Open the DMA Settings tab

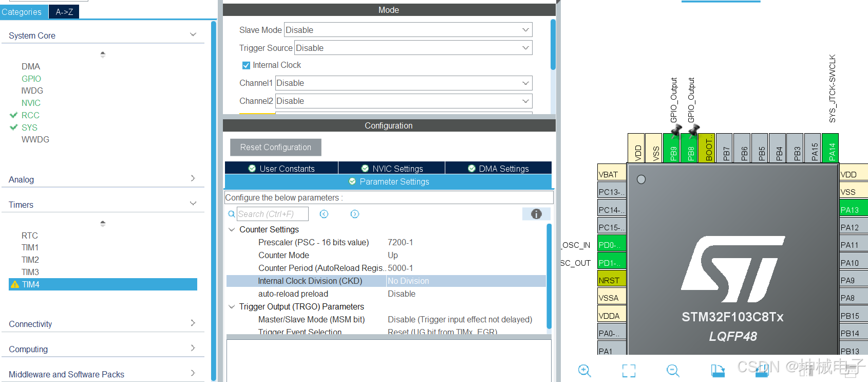(x=499, y=168)
